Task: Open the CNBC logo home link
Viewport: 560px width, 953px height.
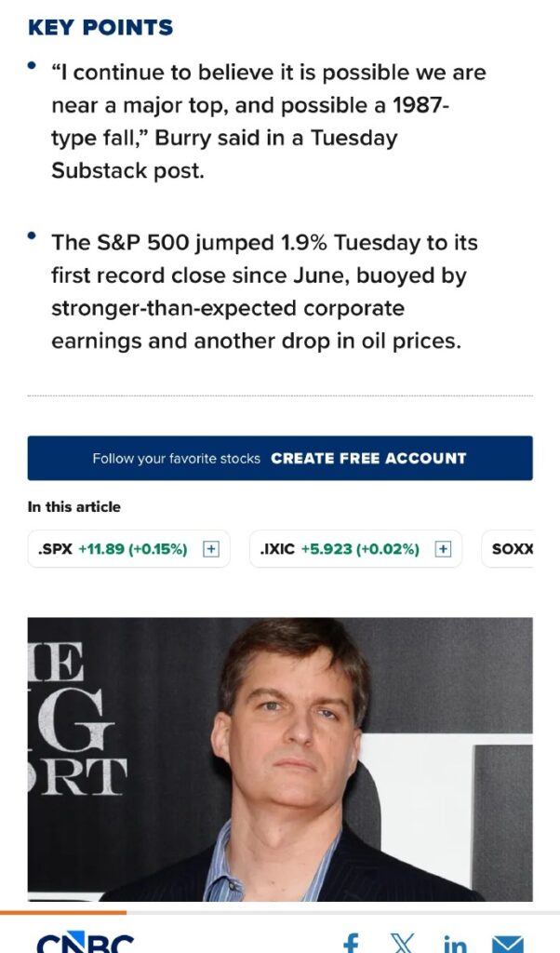Action: (85, 942)
